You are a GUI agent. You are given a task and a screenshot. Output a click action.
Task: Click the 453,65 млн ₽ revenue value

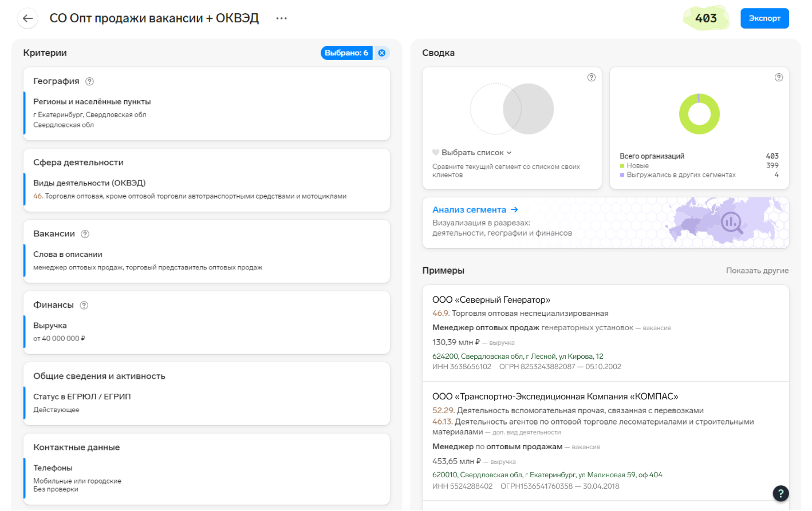coord(456,461)
